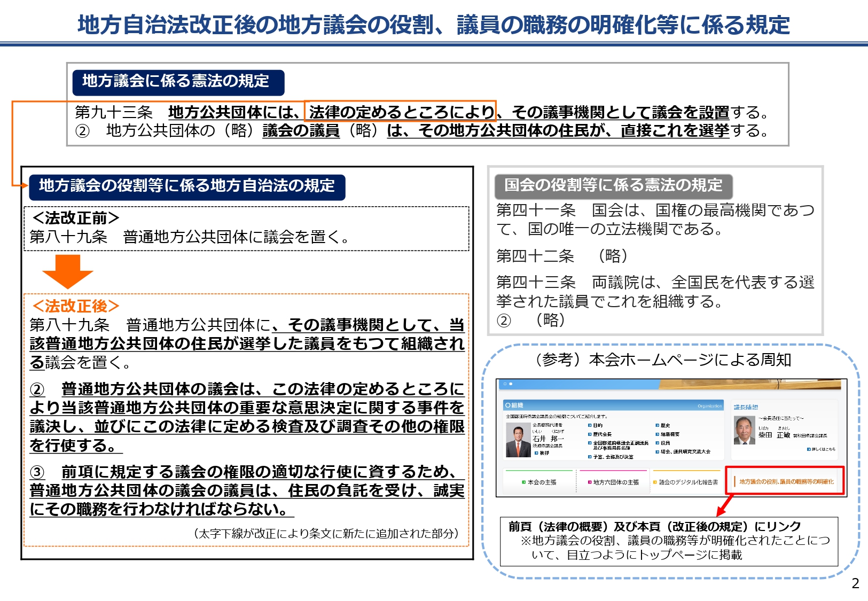
Task: Open the 予算、会務及び決算 link
Action: click(613, 457)
